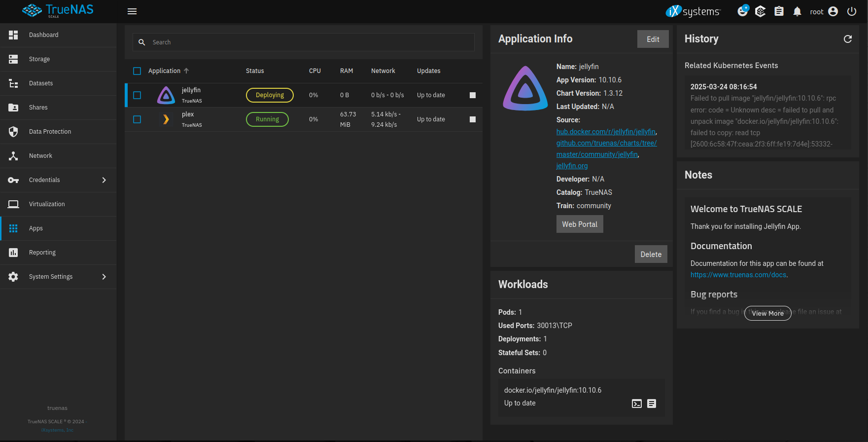Check the plex row checkbox
This screenshot has width=868, height=442.
[x=137, y=119]
